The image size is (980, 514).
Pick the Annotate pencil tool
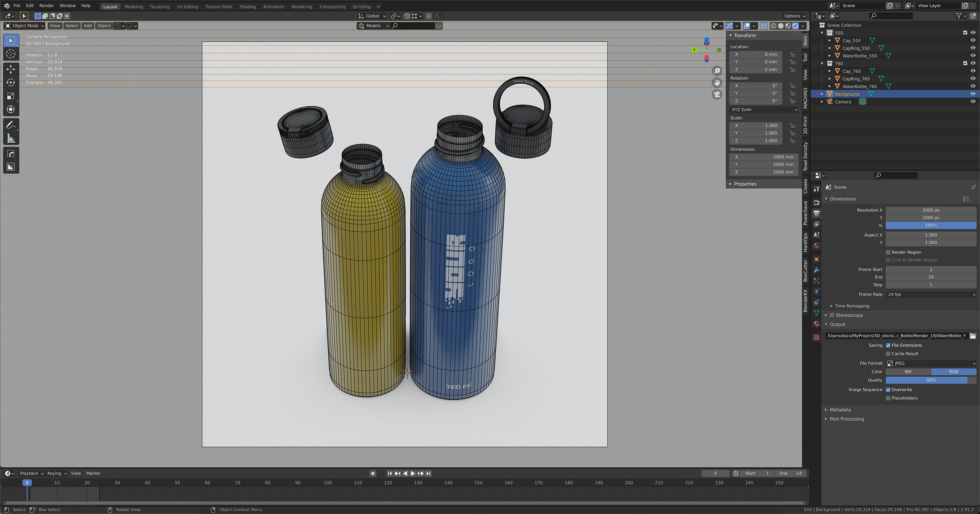pyautogui.click(x=11, y=125)
